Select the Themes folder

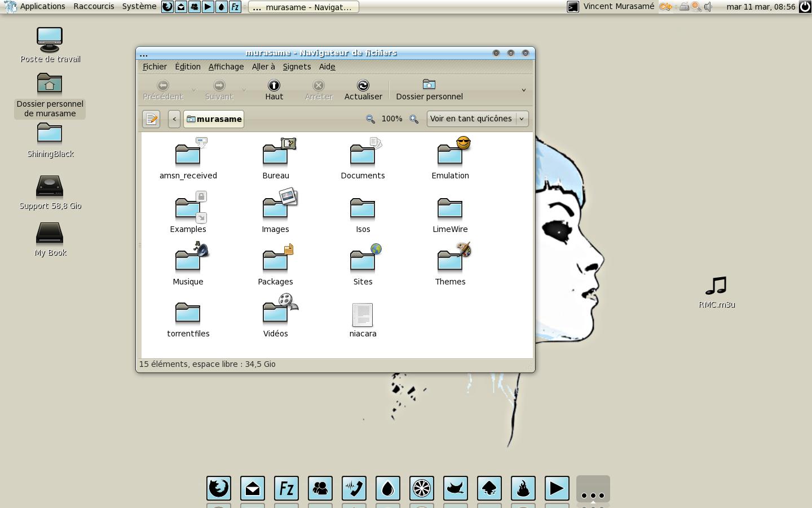450,265
